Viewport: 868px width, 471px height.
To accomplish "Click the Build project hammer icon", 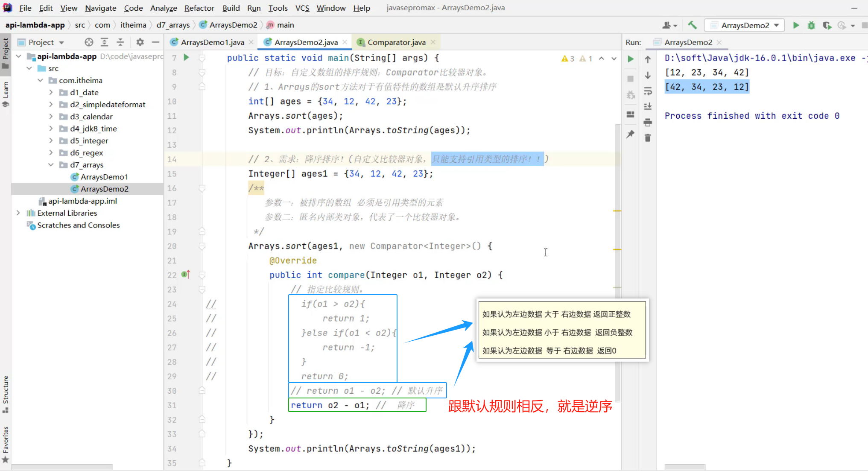I will pyautogui.click(x=692, y=25).
